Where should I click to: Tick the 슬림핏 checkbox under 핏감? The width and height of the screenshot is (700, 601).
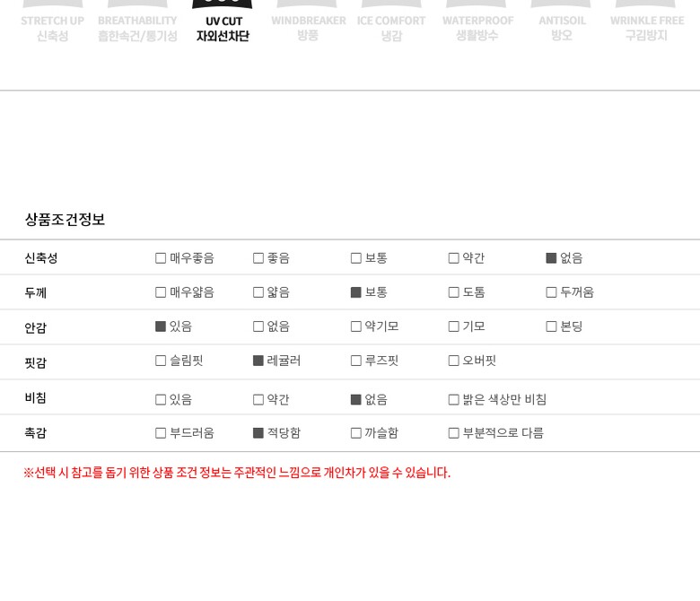pyautogui.click(x=161, y=361)
